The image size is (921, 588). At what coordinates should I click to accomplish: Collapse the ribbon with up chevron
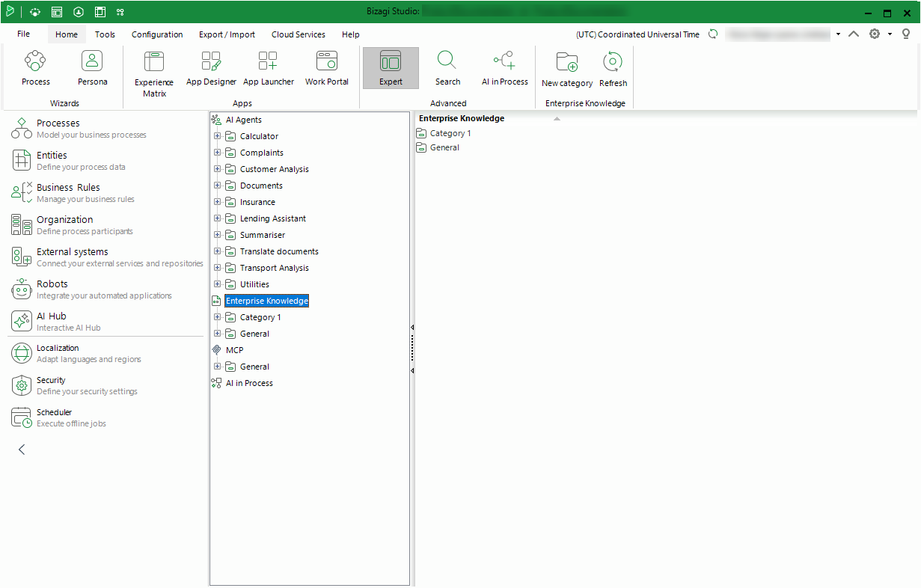(854, 34)
